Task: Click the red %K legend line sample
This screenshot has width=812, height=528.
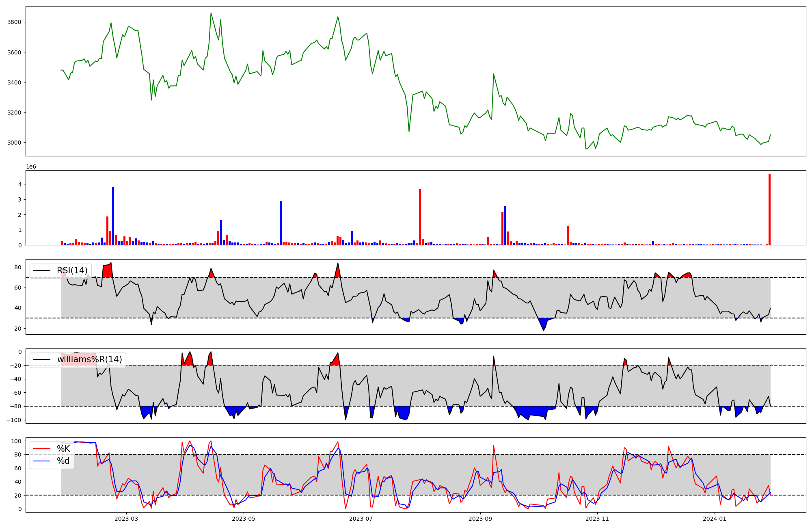Action: click(41, 449)
